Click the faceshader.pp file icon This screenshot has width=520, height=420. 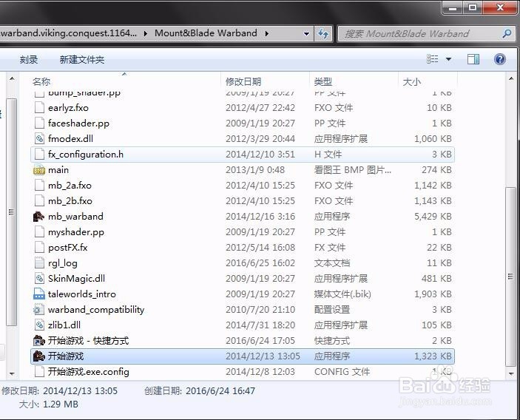point(39,123)
